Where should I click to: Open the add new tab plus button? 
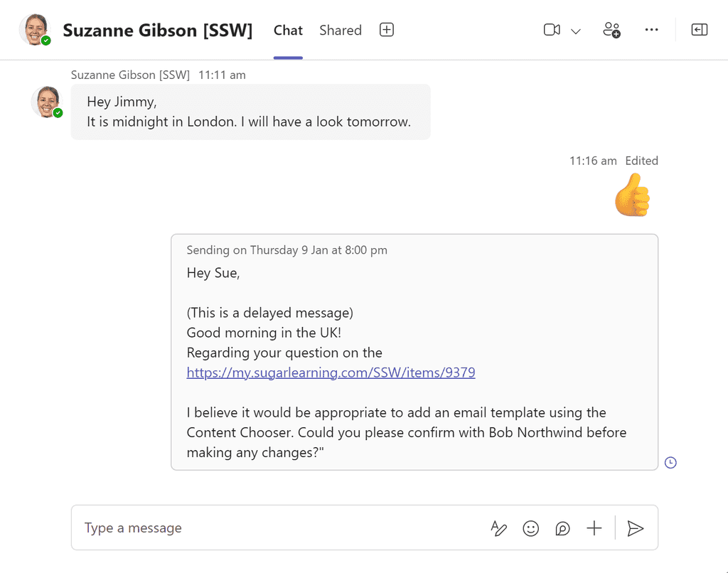click(x=386, y=30)
